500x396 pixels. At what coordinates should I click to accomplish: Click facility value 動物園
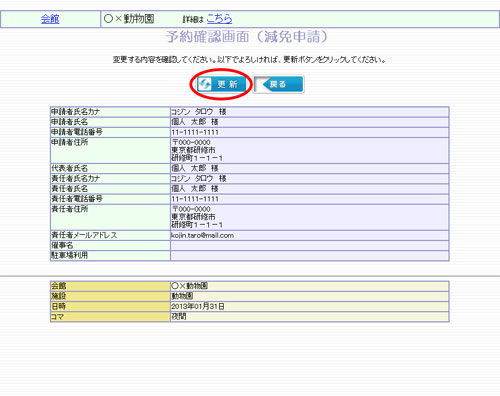click(182, 296)
